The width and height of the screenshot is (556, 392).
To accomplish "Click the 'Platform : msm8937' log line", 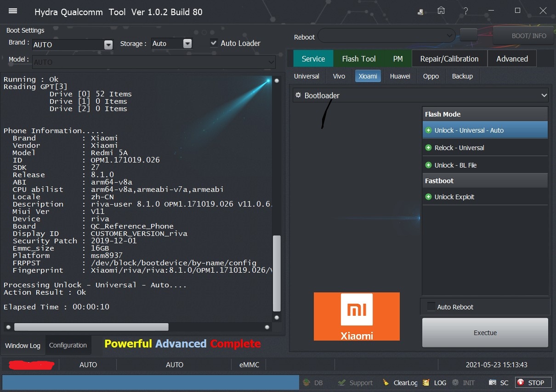I will [68, 256].
